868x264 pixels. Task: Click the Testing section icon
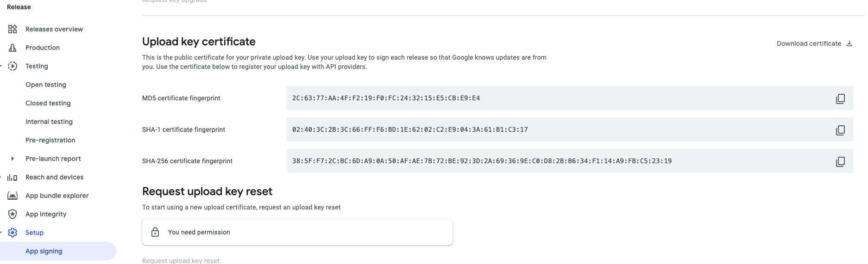[x=13, y=66]
